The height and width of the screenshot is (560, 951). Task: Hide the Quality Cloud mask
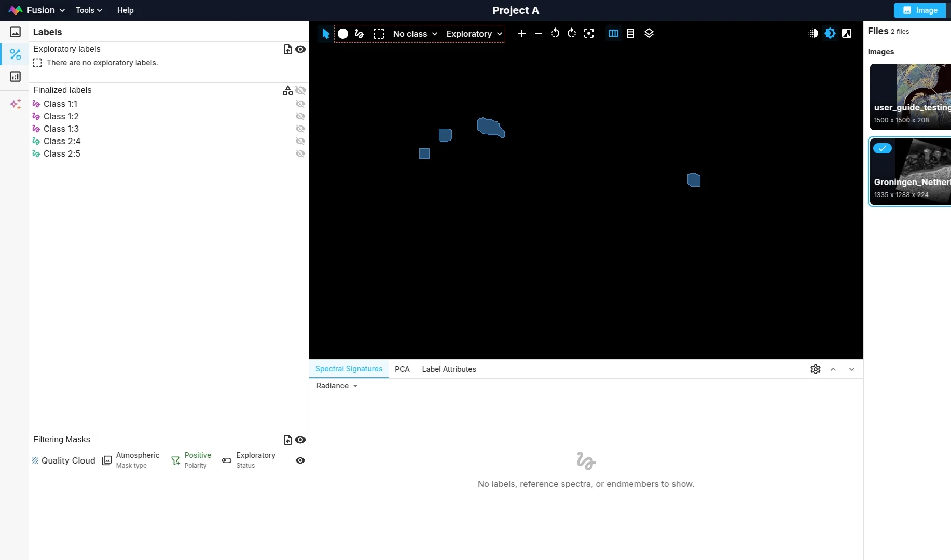click(x=300, y=460)
